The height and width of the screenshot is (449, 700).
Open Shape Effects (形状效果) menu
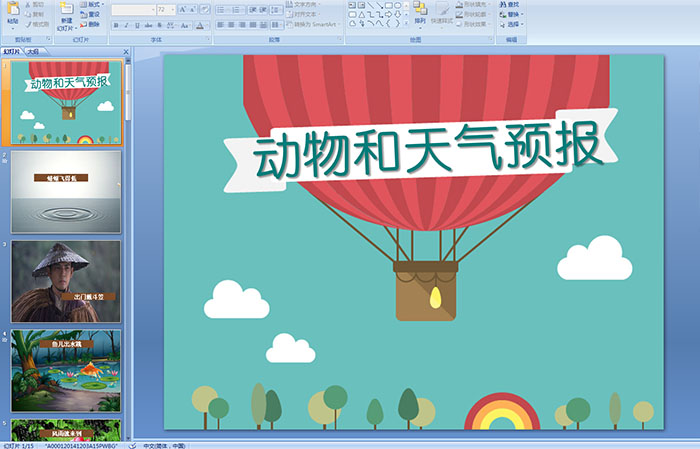(473, 24)
